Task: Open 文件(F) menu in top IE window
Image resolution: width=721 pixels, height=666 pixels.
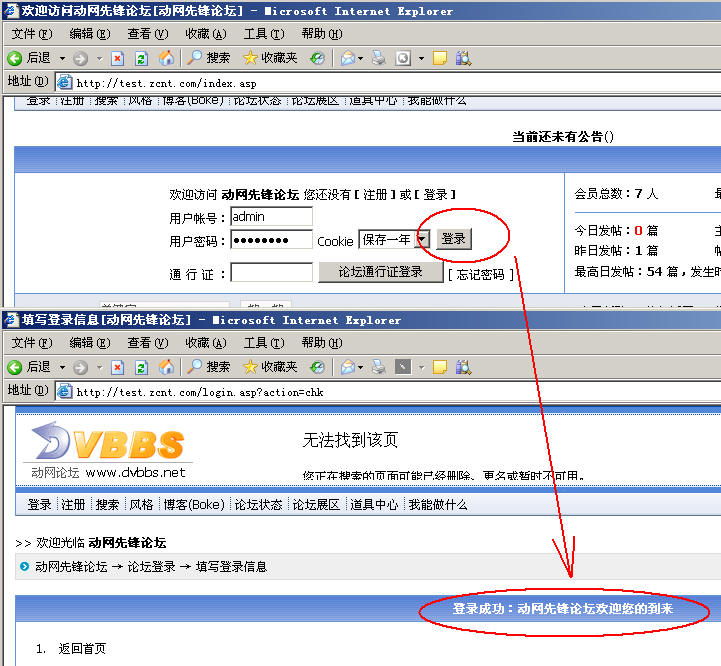Action: [x=32, y=34]
